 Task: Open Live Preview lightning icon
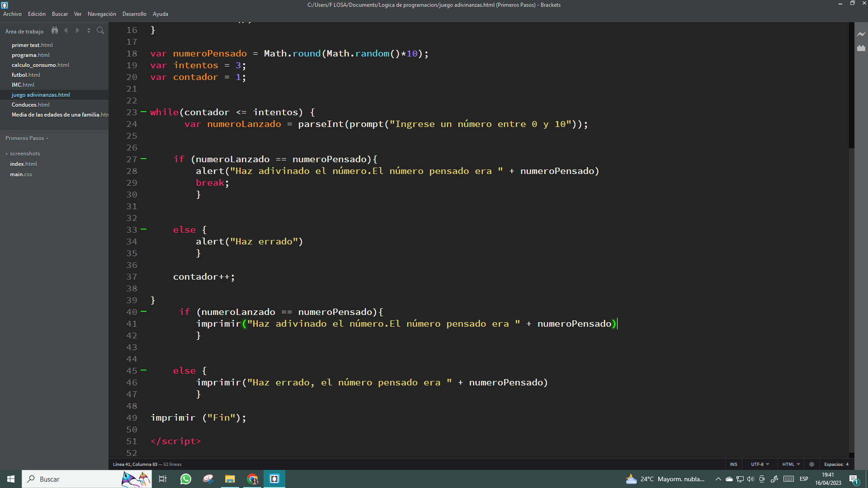pyautogui.click(x=861, y=34)
